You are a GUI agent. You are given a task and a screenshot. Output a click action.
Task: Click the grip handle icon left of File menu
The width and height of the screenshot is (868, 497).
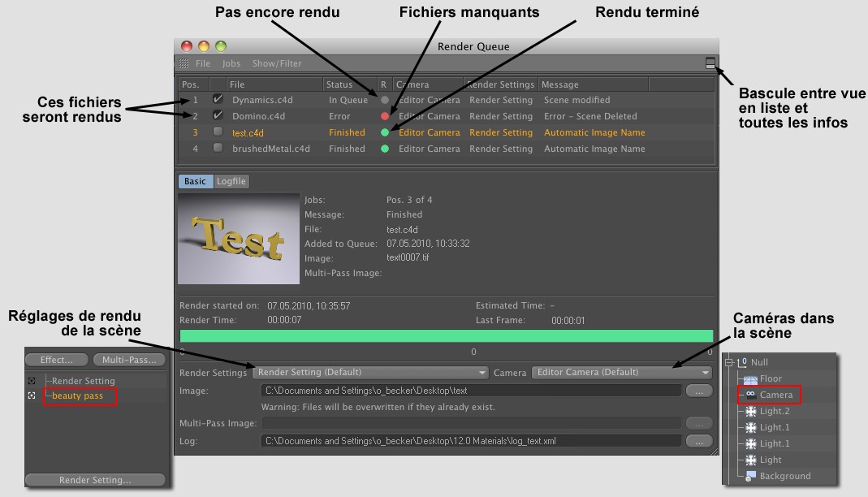[184, 63]
